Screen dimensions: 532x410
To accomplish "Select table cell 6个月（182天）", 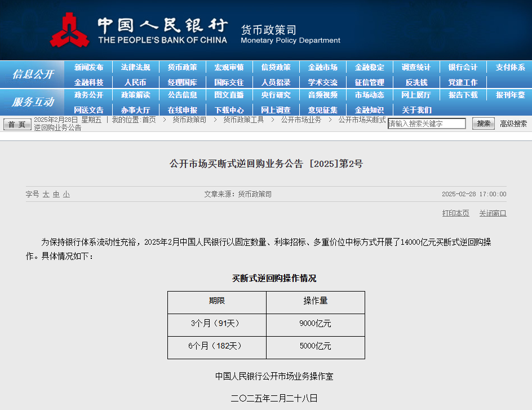I will click(x=217, y=347).
